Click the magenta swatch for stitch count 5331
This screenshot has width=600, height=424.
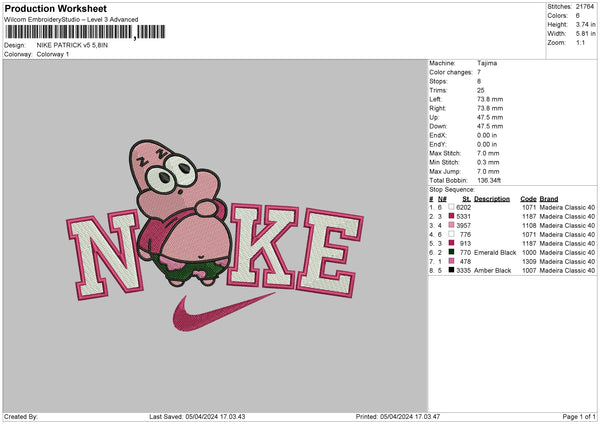click(x=451, y=216)
